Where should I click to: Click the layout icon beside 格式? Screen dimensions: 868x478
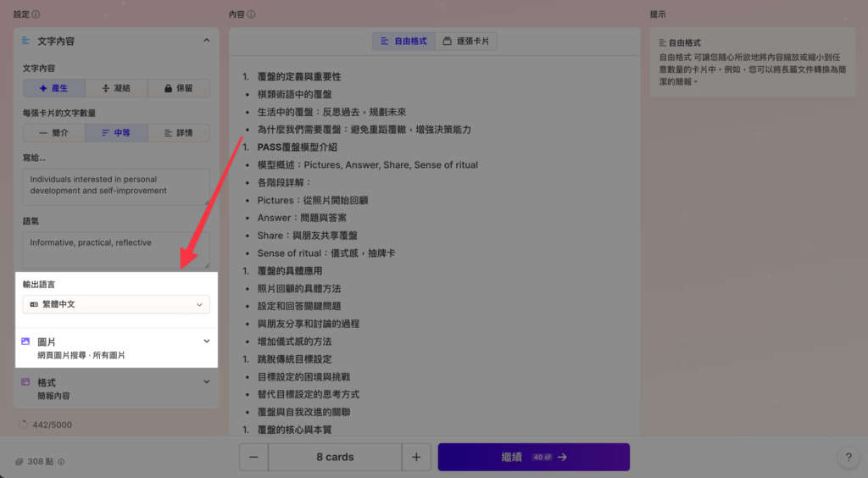[x=25, y=381]
